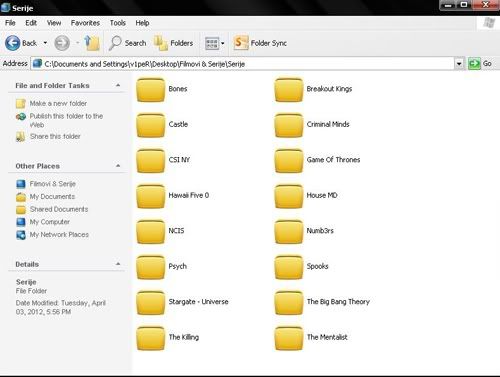Collapse the Other Places panel
The height and width of the screenshot is (377, 500).
pos(118,166)
